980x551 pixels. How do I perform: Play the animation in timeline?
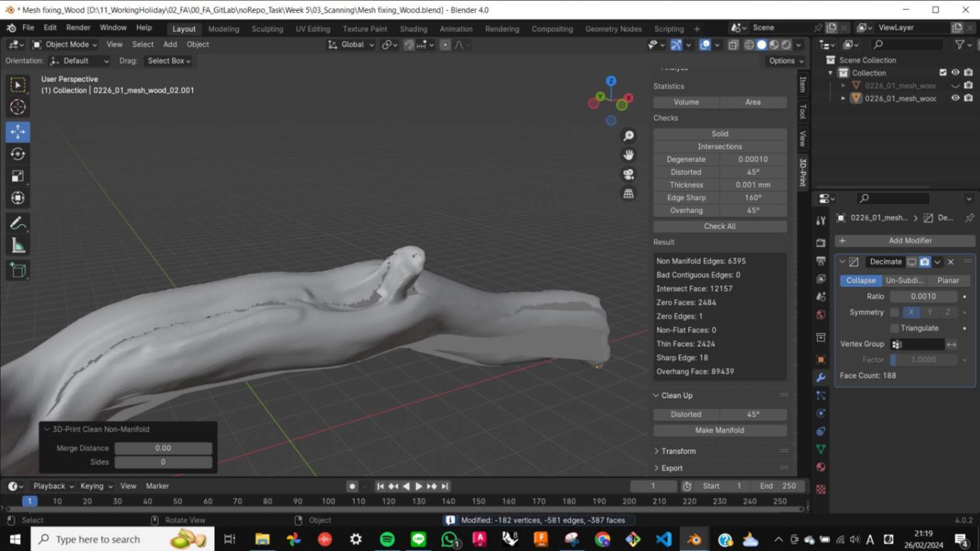(x=418, y=486)
